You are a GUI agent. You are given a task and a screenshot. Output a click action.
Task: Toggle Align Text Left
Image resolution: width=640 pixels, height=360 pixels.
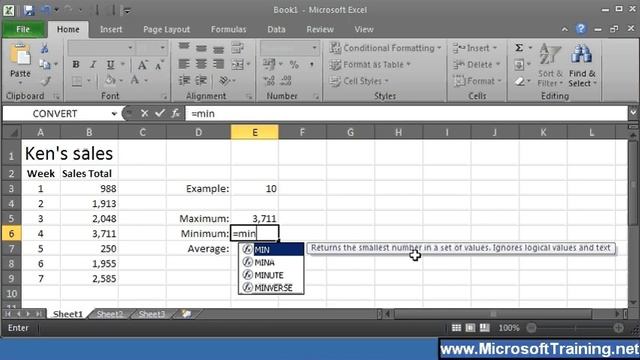(184, 64)
